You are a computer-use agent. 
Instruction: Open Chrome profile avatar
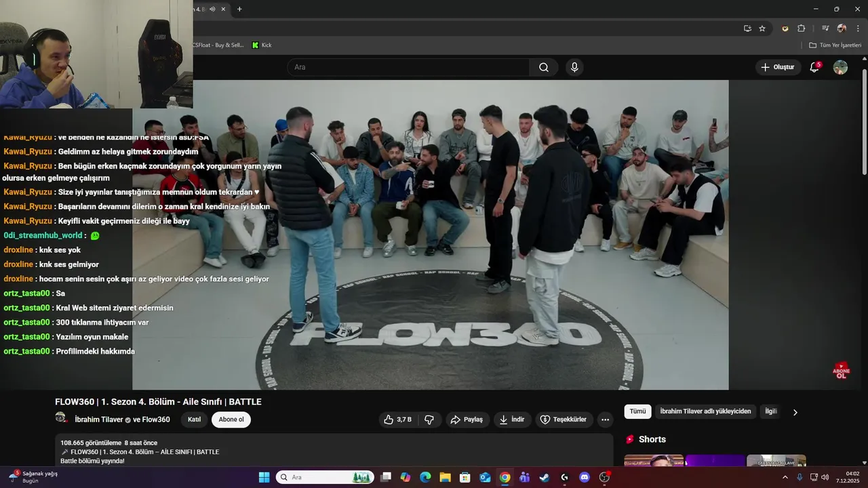click(842, 28)
